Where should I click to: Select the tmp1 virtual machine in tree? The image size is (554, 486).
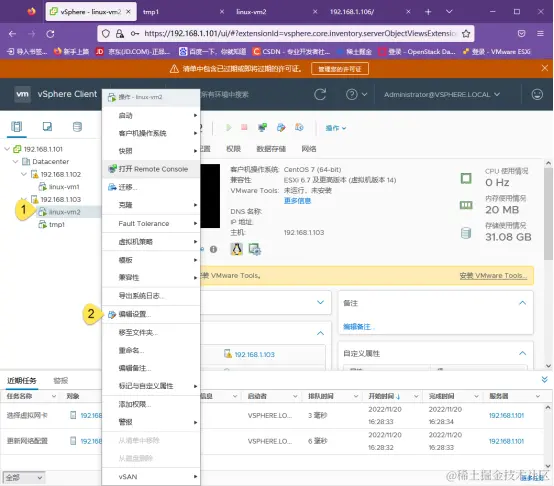57,224
